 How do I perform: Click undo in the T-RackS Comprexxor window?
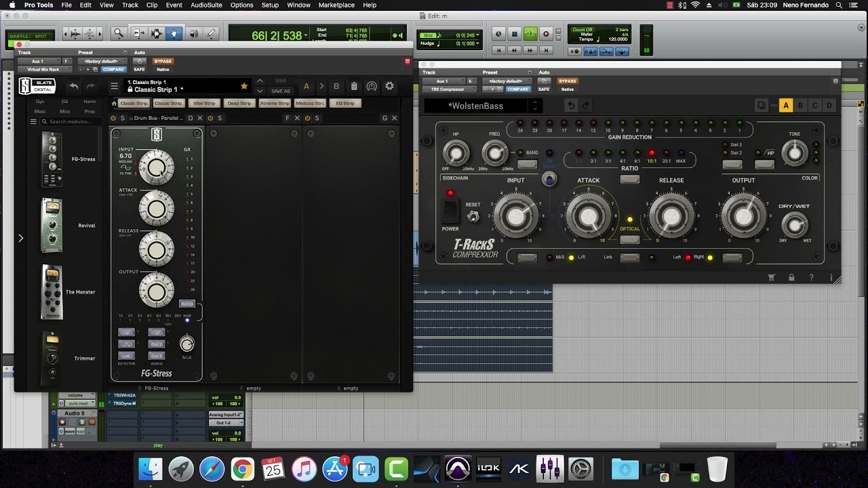click(571, 106)
